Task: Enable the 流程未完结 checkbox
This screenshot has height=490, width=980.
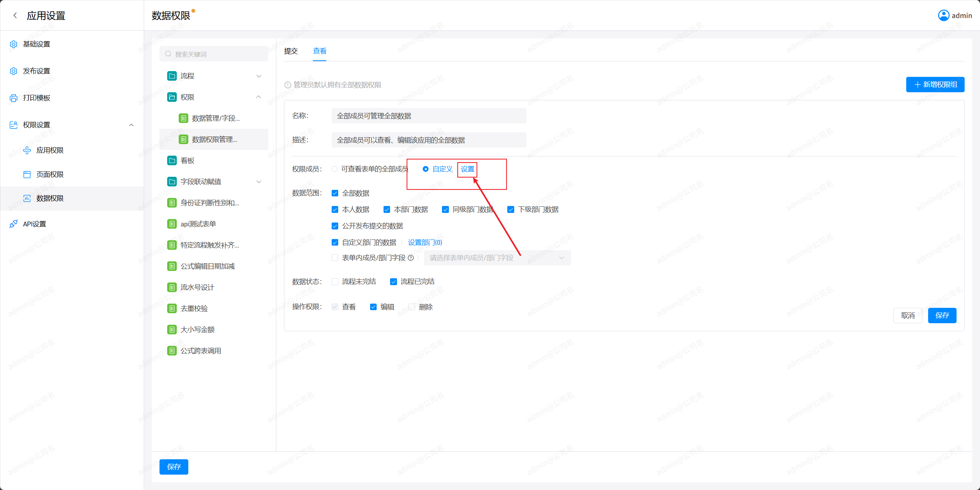Action: tap(335, 282)
